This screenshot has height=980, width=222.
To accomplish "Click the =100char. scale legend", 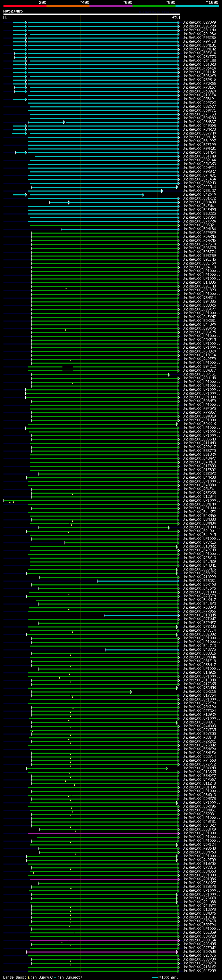I will click(x=165, y=977).
